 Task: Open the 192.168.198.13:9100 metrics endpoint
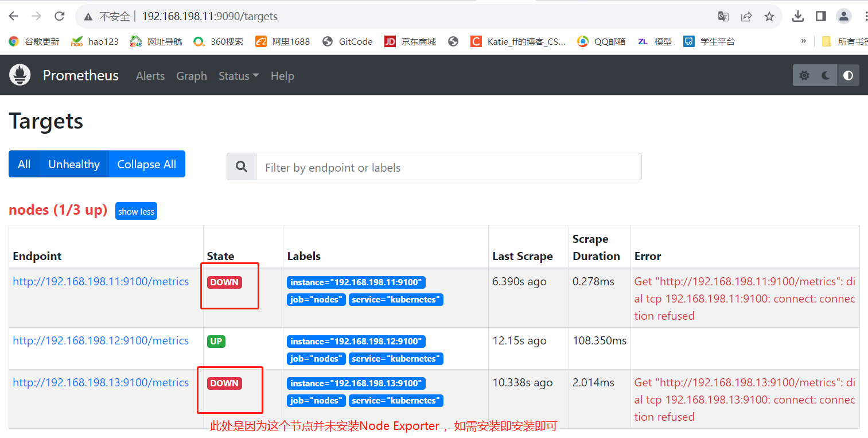[x=101, y=382]
